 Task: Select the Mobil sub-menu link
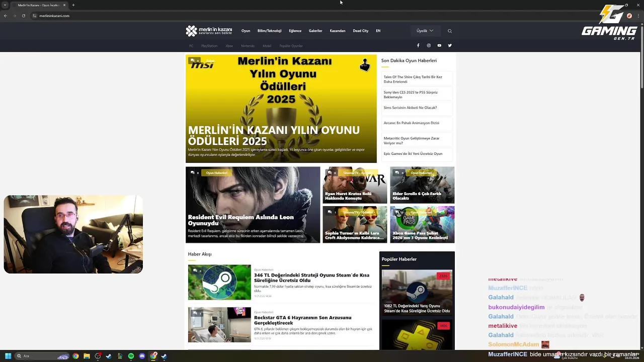click(267, 46)
